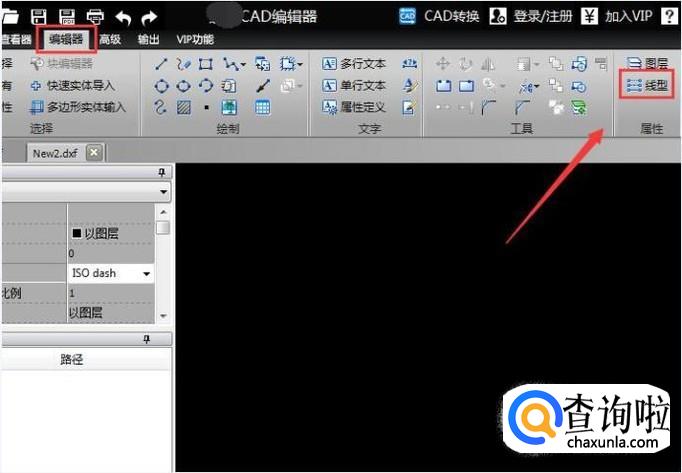Viewport: 682px width, 473px height.
Task: Select the Point drawing tool
Action: 206,107
